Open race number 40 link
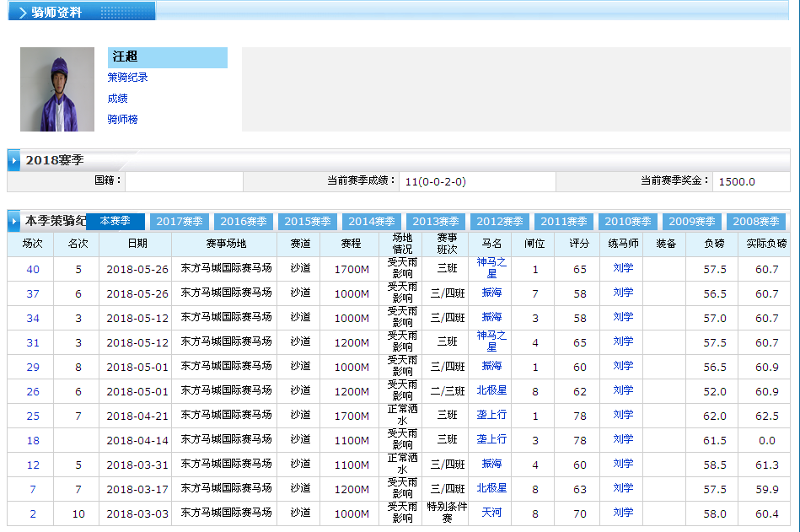 point(33,270)
